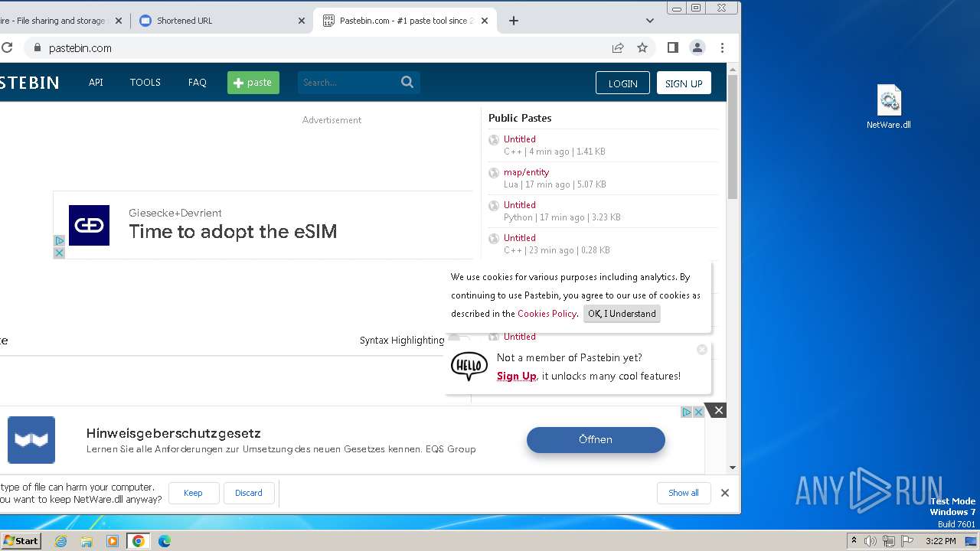Open Windows Explorer folder in taskbar
The height and width of the screenshot is (551, 980).
click(x=87, y=541)
